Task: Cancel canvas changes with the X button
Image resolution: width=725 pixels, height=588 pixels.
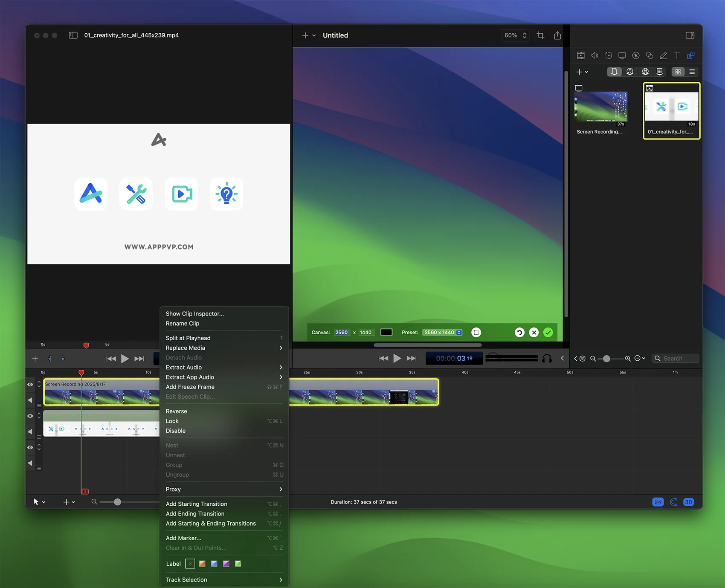Action: 534,333
